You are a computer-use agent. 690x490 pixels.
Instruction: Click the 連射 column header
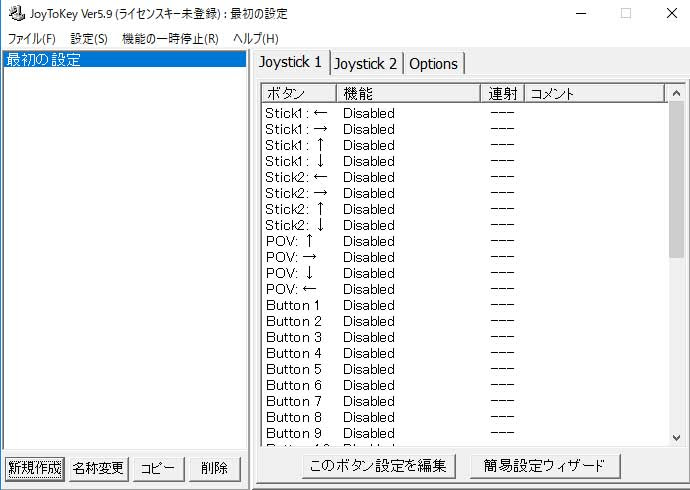coord(503,93)
